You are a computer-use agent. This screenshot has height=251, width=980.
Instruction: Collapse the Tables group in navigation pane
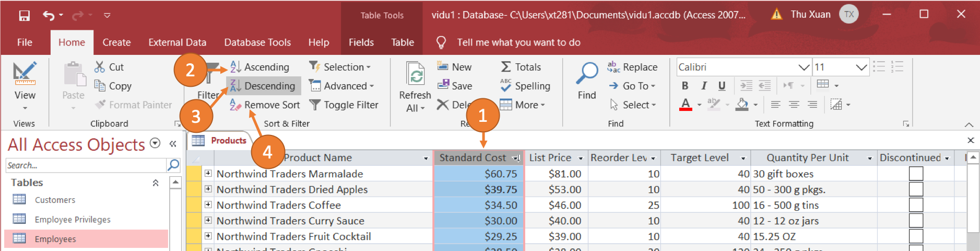pos(156,182)
